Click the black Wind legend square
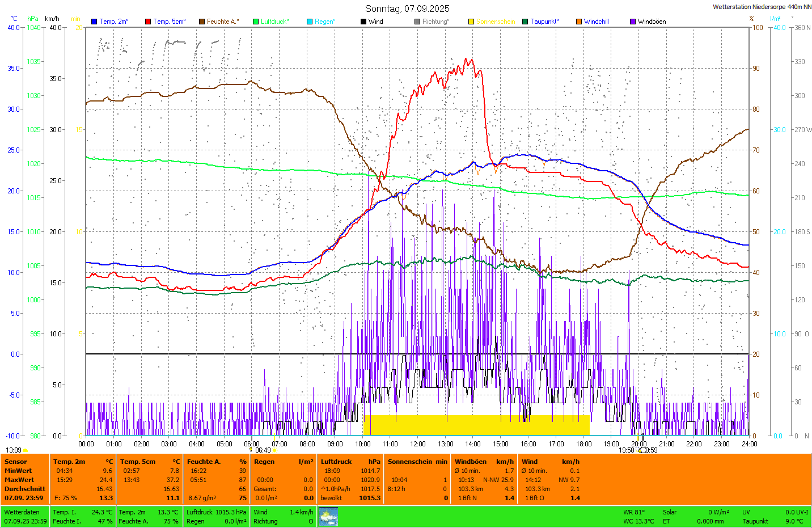The height and width of the screenshot is (528, 812). (x=363, y=22)
